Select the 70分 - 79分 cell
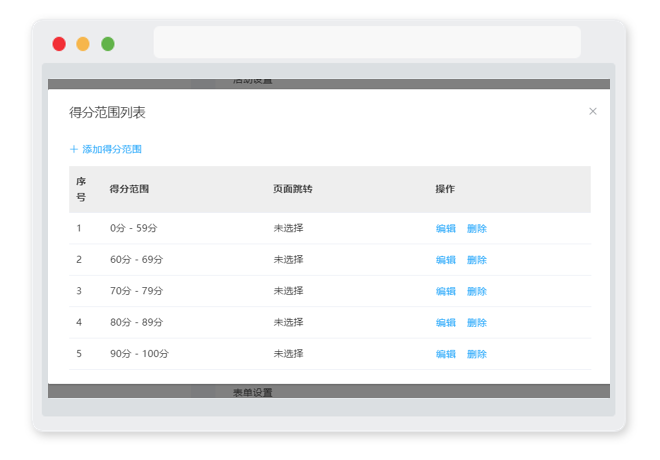Image resolution: width=660 pixels, height=460 pixels. coord(136,291)
